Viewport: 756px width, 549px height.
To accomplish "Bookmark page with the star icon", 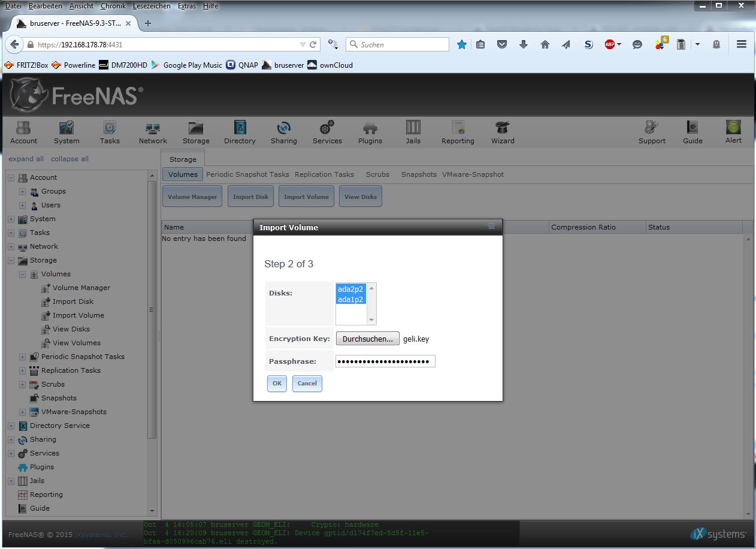I will (462, 44).
